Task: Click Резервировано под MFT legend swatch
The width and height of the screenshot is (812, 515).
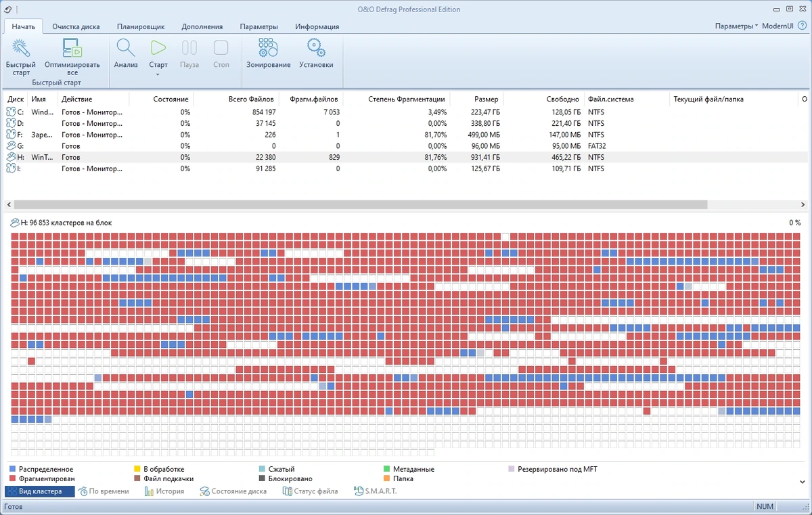Action: click(512, 469)
